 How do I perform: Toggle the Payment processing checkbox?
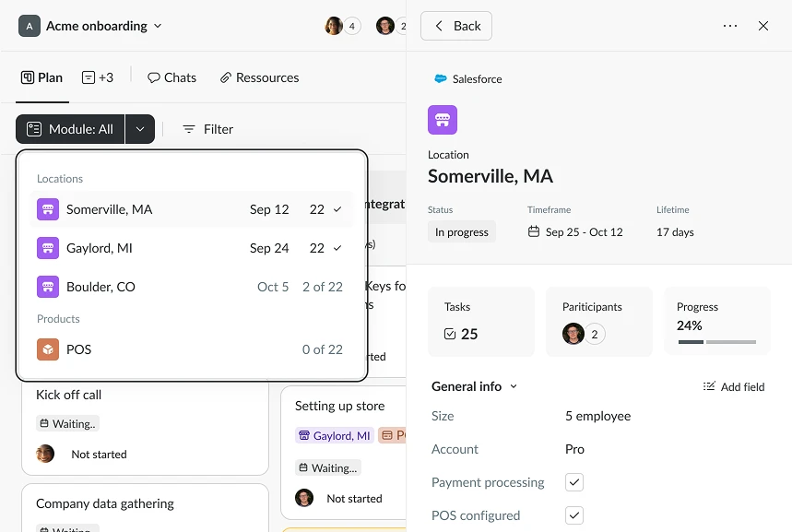click(x=574, y=482)
